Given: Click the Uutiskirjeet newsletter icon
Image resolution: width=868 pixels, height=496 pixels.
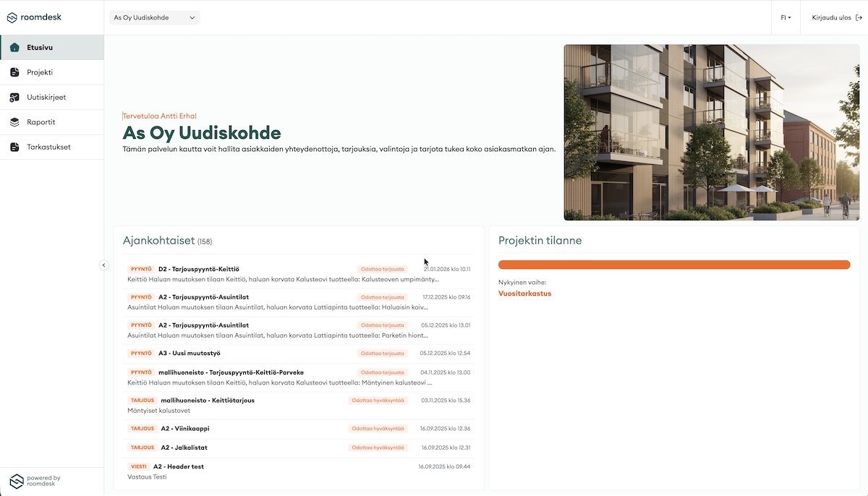Looking at the screenshot, I should click(14, 98).
